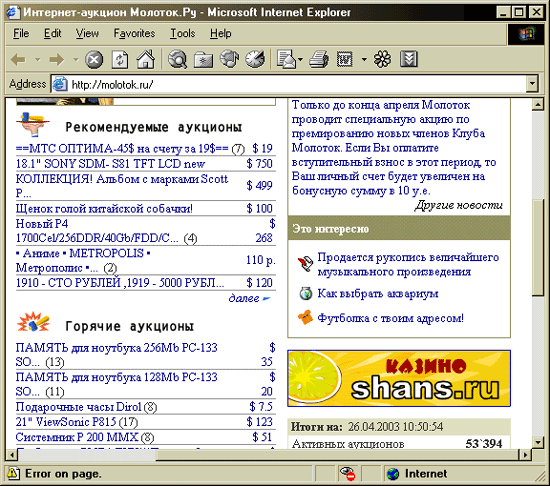
Task: Open the History clock icon
Action: coord(255,59)
